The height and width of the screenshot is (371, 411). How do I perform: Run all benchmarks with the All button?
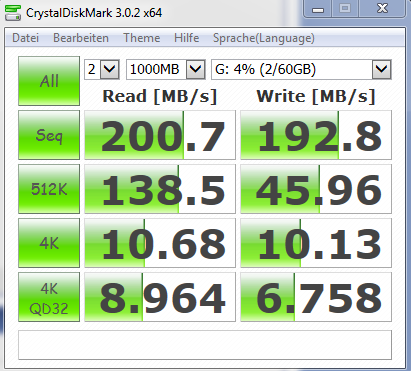[49, 81]
